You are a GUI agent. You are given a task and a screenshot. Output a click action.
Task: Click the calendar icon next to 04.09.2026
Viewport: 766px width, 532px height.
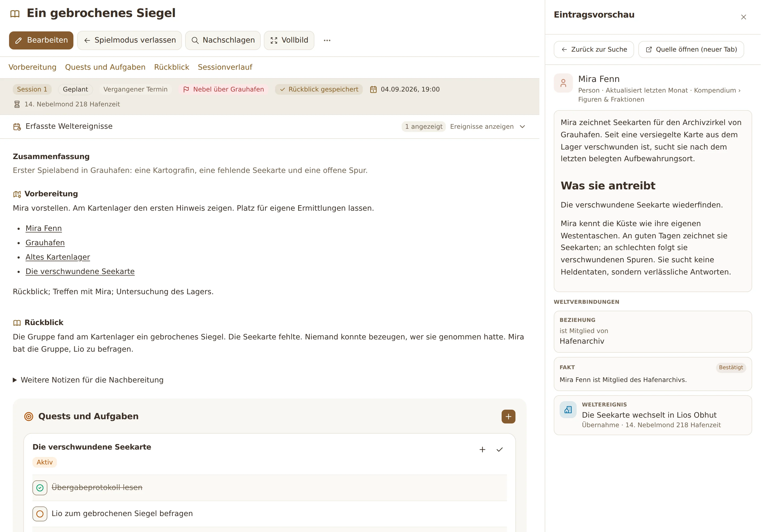pyautogui.click(x=373, y=89)
